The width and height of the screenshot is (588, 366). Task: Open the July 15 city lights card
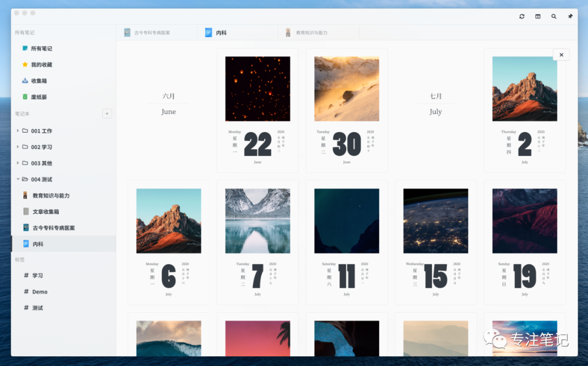pos(436,243)
